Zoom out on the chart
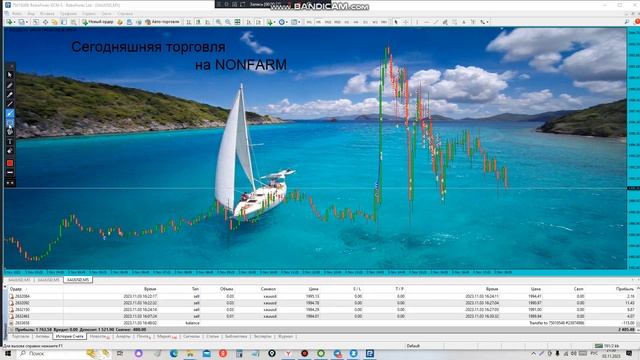 (228, 22)
